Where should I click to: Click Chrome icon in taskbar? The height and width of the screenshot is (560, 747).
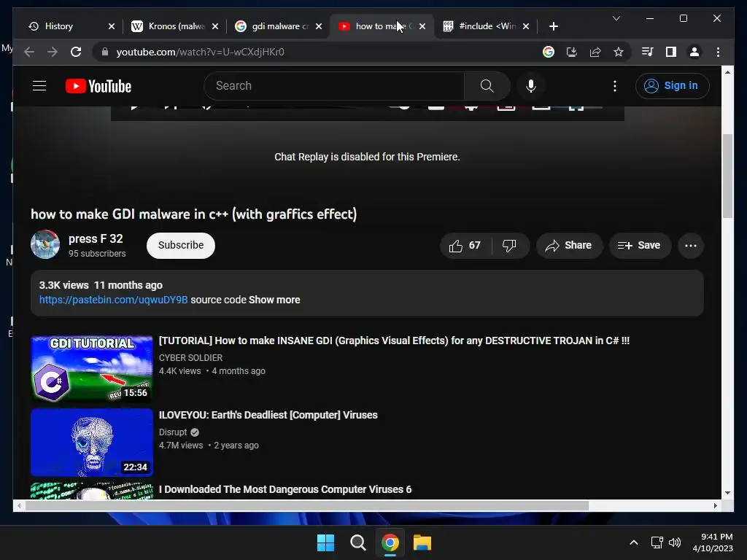coord(390,542)
